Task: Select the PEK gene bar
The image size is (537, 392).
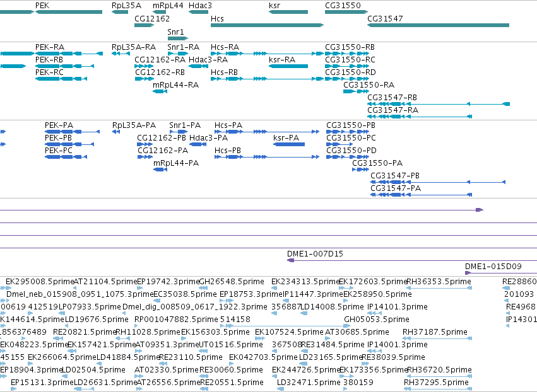Action: click(x=69, y=12)
